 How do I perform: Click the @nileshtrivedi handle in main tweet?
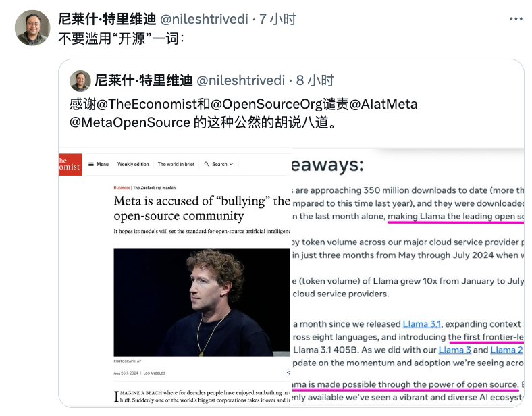click(x=204, y=19)
